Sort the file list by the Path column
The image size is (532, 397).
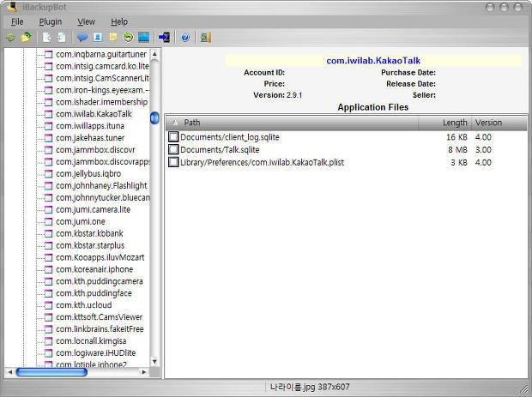292,123
